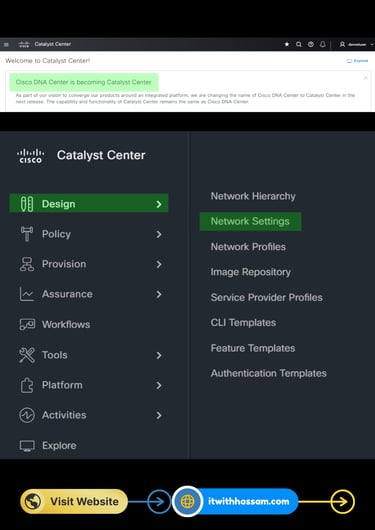Click the Workflows menu icon

27,324
